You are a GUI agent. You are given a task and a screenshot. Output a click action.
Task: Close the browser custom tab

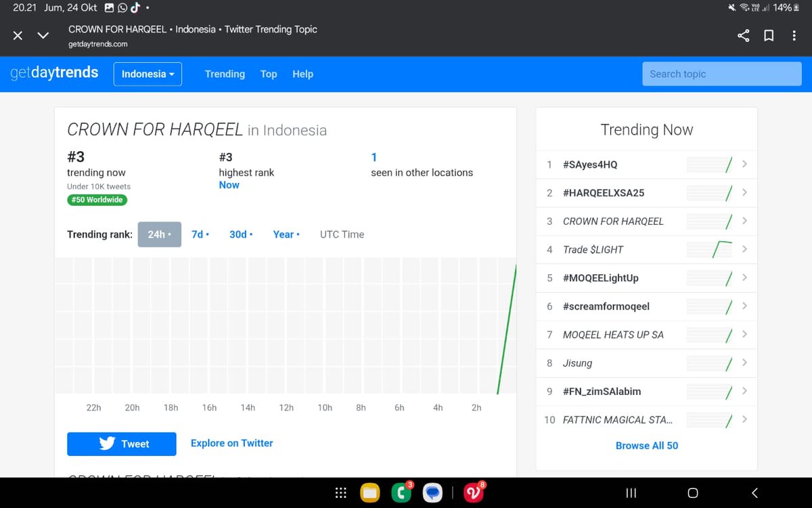click(x=18, y=36)
